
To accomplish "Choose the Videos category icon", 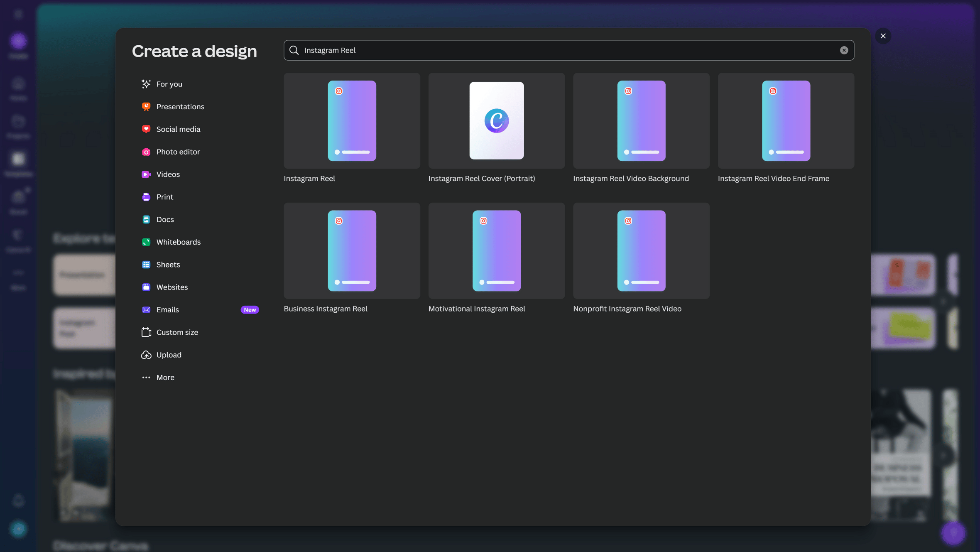I will pos(146,174).
